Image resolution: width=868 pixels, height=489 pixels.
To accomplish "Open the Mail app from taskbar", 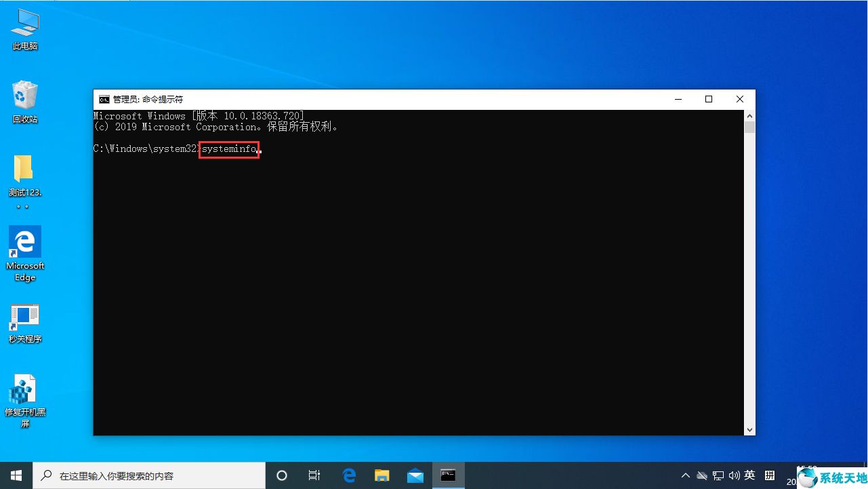I will (415, 475).
